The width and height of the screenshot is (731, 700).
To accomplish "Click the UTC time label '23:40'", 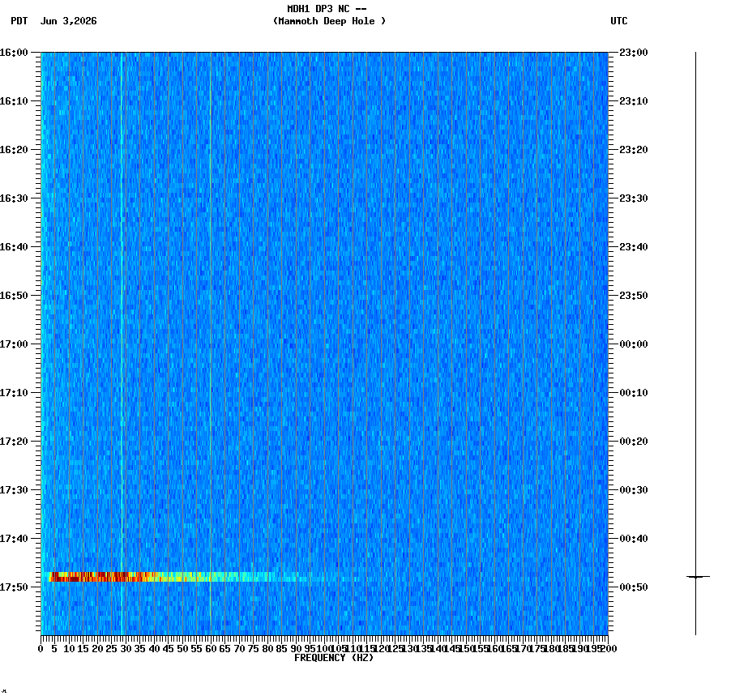I will (634, 247).
